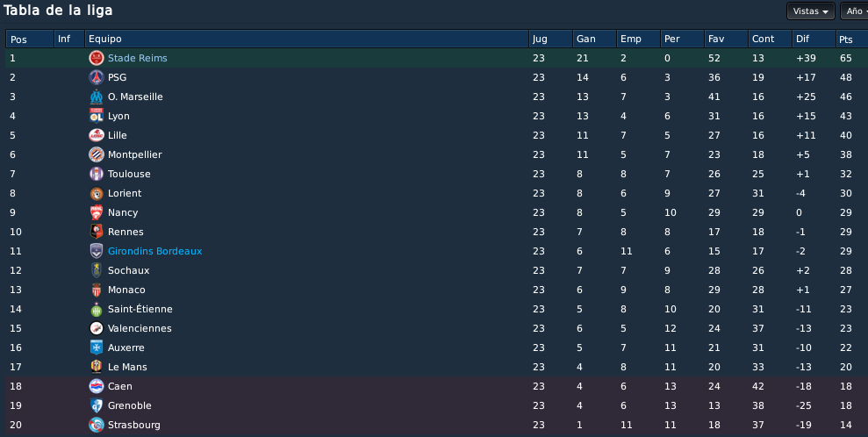Click the Montpellier crest icon
Viewport: 868px width, 437px height.
pyautogui.click(x=97, y=155)
